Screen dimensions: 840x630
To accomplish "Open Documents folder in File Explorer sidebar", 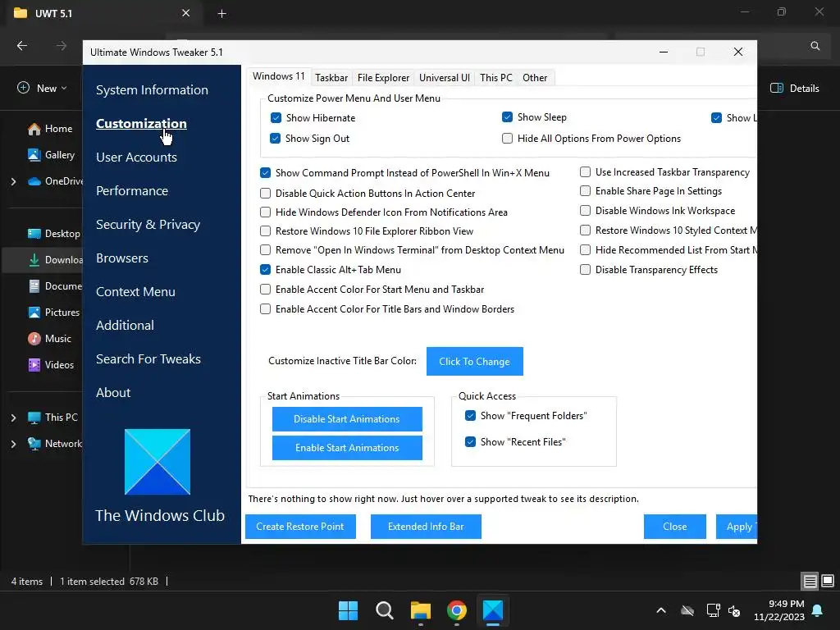I will click(55, 286).
